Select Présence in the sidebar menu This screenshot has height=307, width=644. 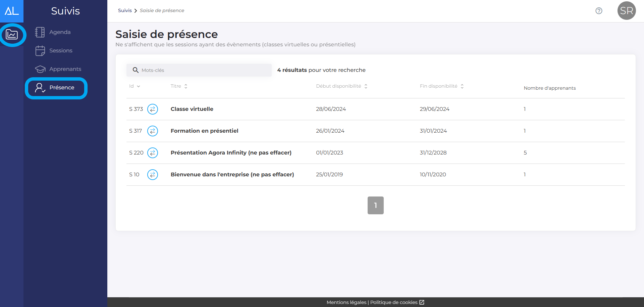pyautogui.click(x=62, y=87)
